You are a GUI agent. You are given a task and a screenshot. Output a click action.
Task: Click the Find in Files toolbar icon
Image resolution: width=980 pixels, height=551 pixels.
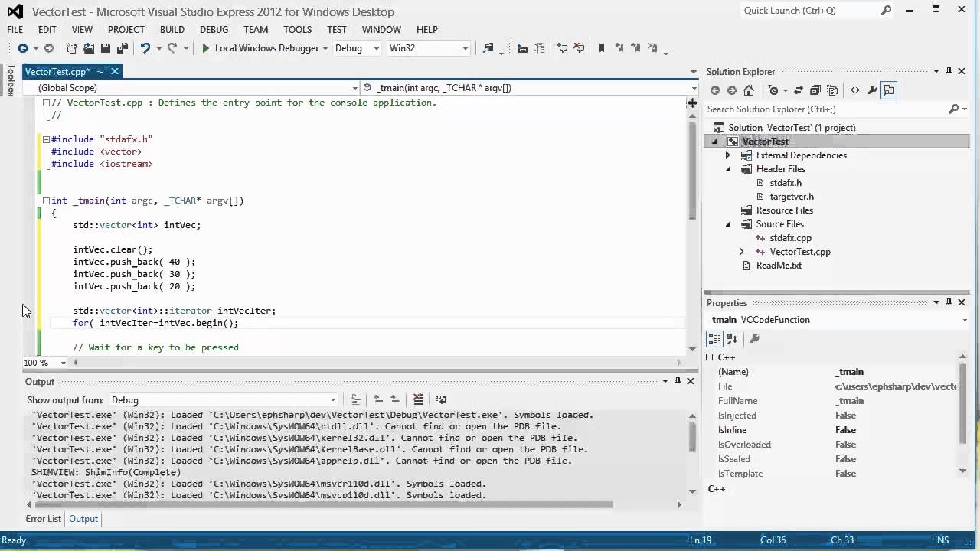tap(488, 48)
